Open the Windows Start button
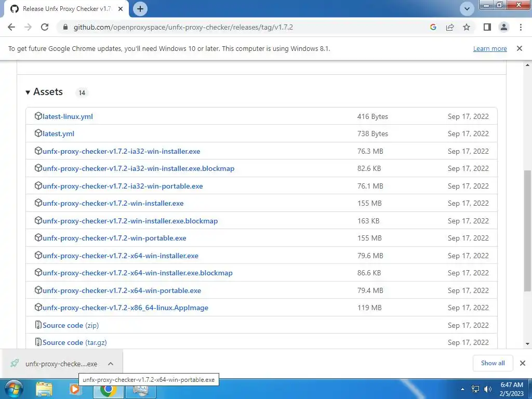 (14, 389)
